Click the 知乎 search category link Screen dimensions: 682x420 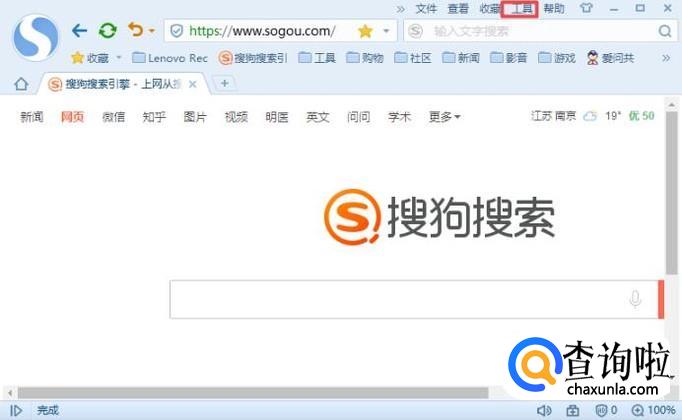(154, 117)
